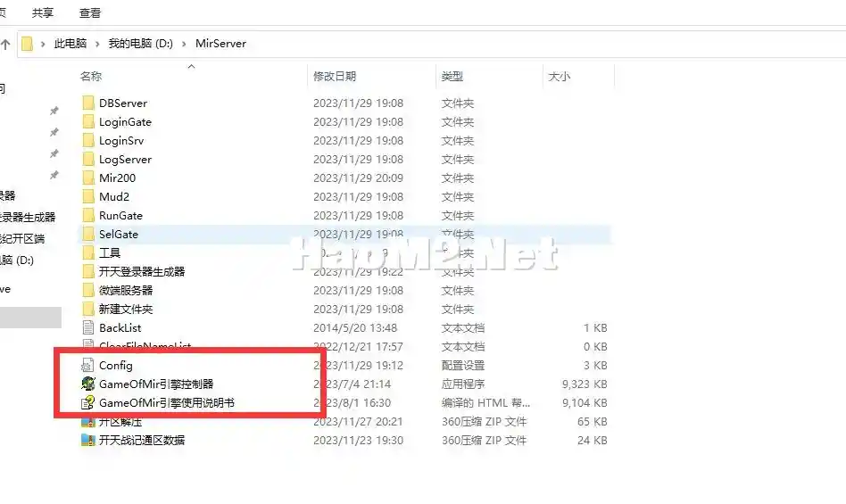
Task: Select the 开天登录器生成器 folder icon
Action: click(88, 272)
